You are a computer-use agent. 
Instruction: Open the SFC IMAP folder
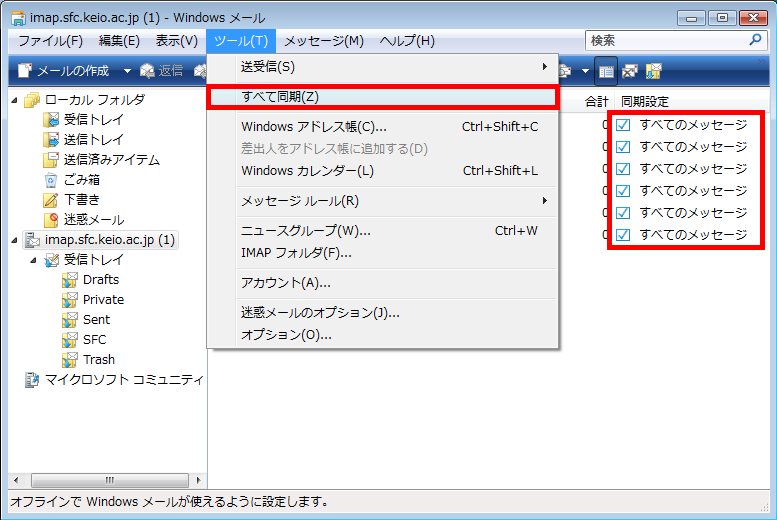coord(95,340)
